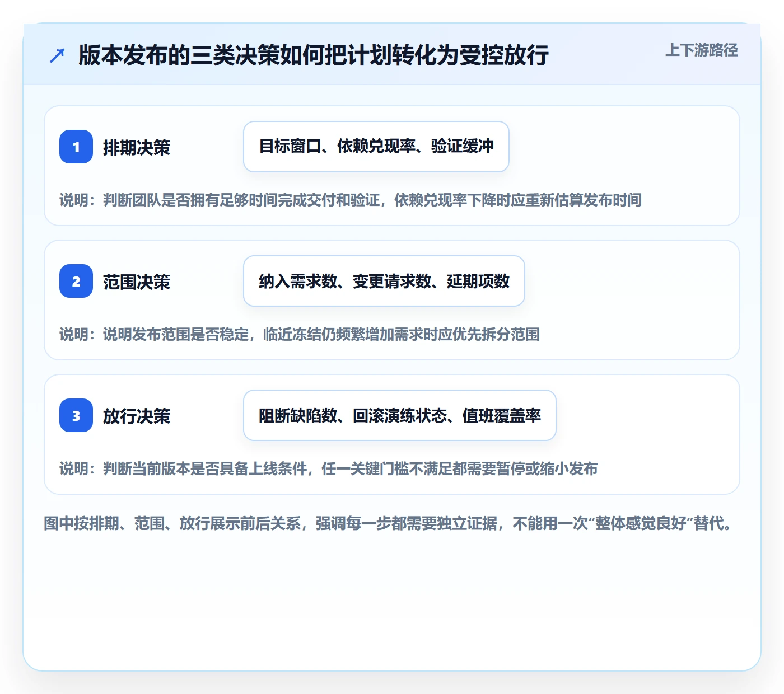
Task: Click the blue arrow icon beside the title
Action: (x=57, y=55)
